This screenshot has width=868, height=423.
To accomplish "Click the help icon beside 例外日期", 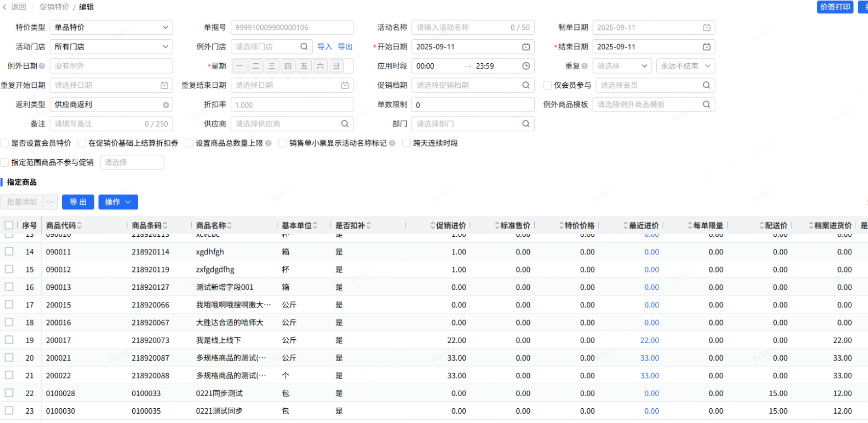I will point(42,66).
